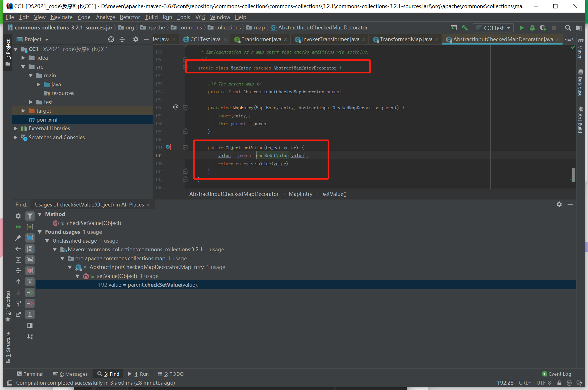
Task: Open Project Structure icon in toolbar
Action: (x=579, y=28)
